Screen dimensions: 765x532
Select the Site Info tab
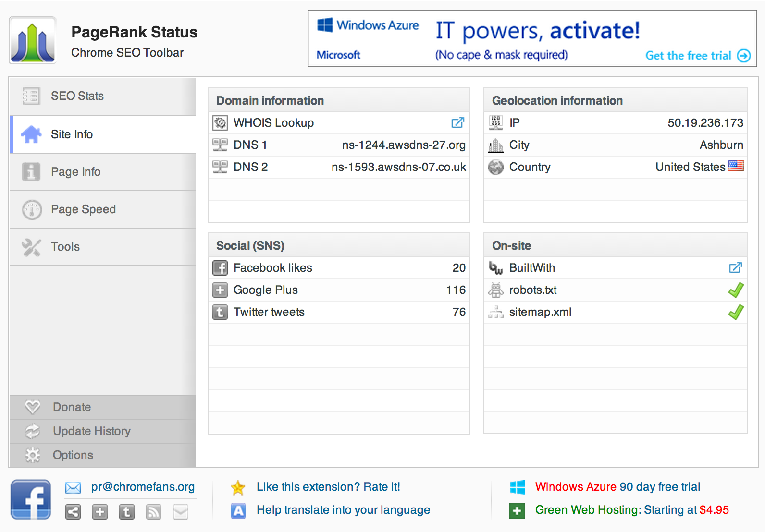click(x=103, y=134)
